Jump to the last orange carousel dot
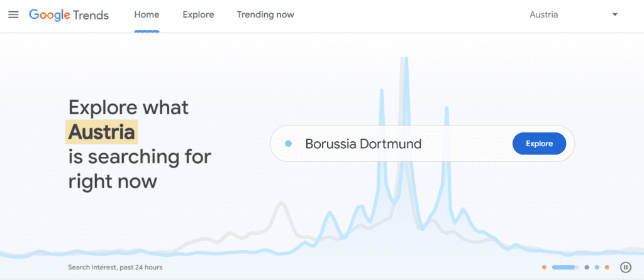 (607, 267)
